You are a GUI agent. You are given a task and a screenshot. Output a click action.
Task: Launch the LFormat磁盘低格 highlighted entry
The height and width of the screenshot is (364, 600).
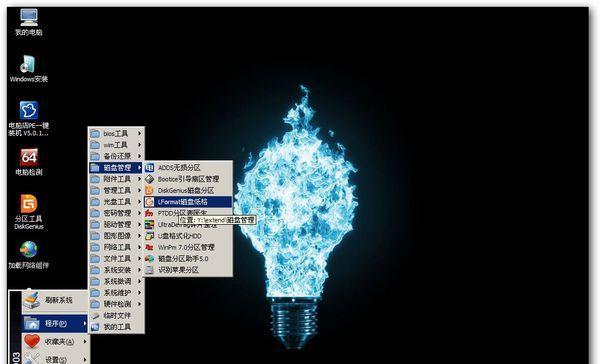tap(188, 202)
